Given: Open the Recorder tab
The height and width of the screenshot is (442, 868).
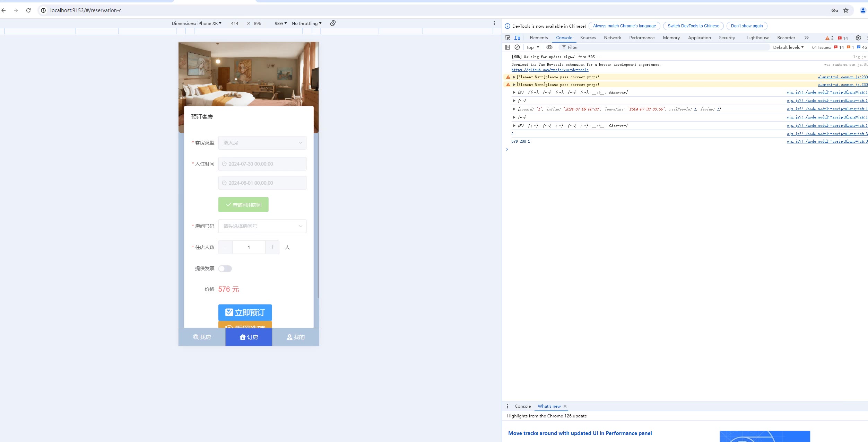Looking at the screenshot, I should pyautogui.click(x=786, y=38).
